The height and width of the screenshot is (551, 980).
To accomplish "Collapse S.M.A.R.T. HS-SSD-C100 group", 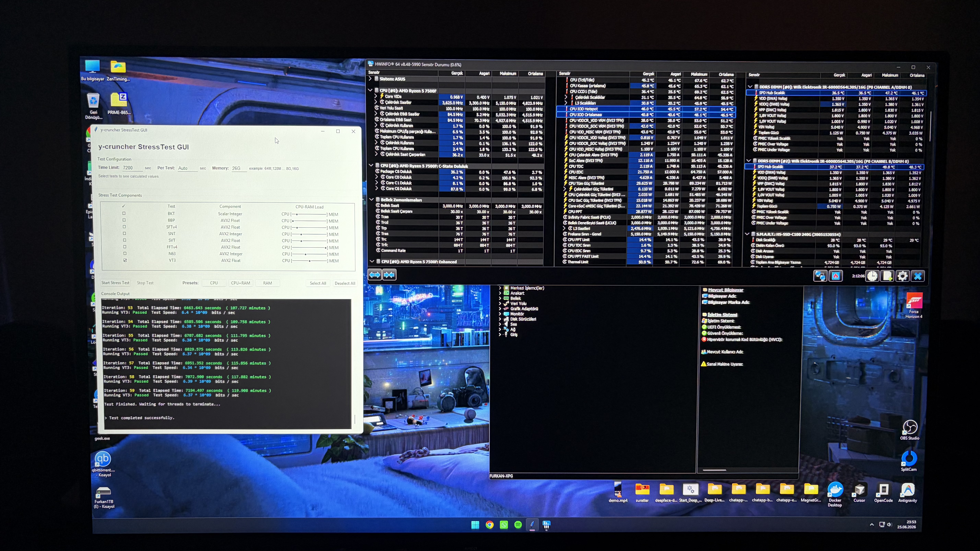I will coord(747,234).
